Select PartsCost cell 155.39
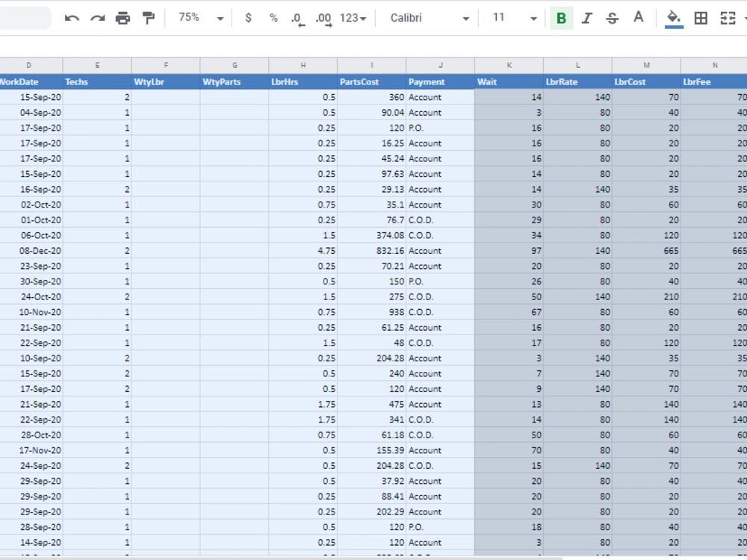 (371, 450)
